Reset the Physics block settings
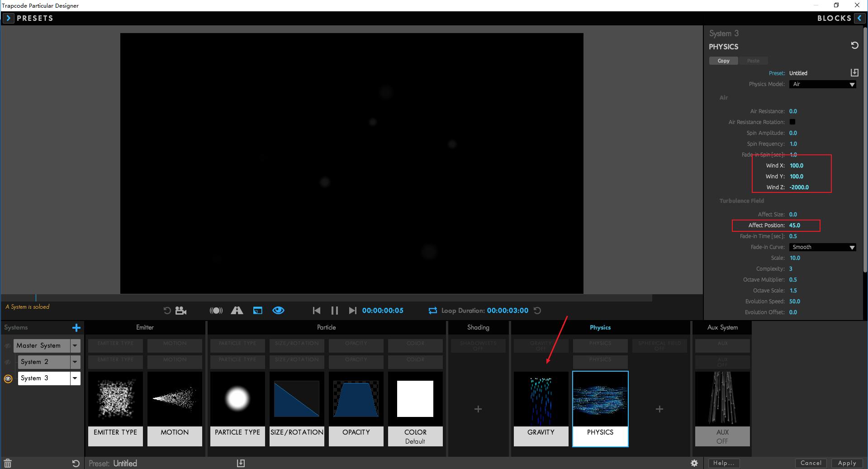868x469 pixels. [854, 45]
